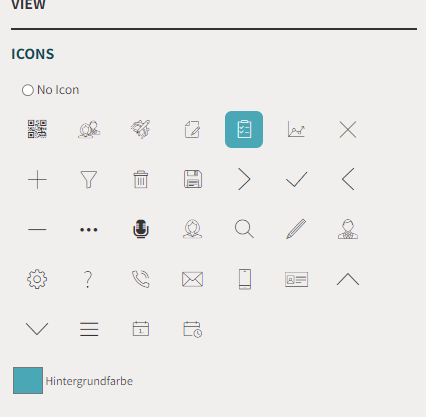Screen dimensions: 426x417
Task: Pick the calendar with clock icon
Action: coord(193,329)
